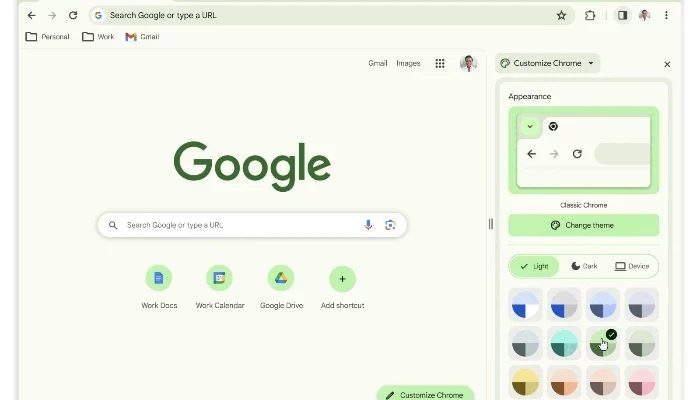Screen dimensions: 700x400
Task: Choose the teal aqua color swatch
Action: pos(564,344)
